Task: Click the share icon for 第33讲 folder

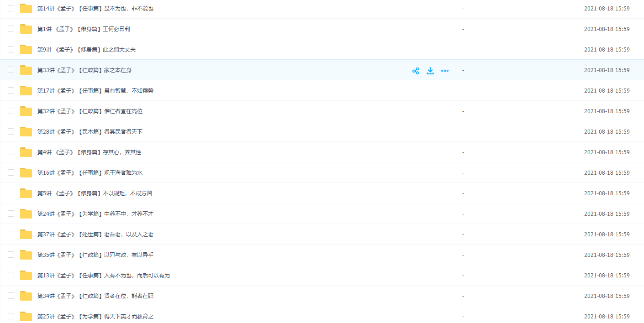Action: (416, 71)
